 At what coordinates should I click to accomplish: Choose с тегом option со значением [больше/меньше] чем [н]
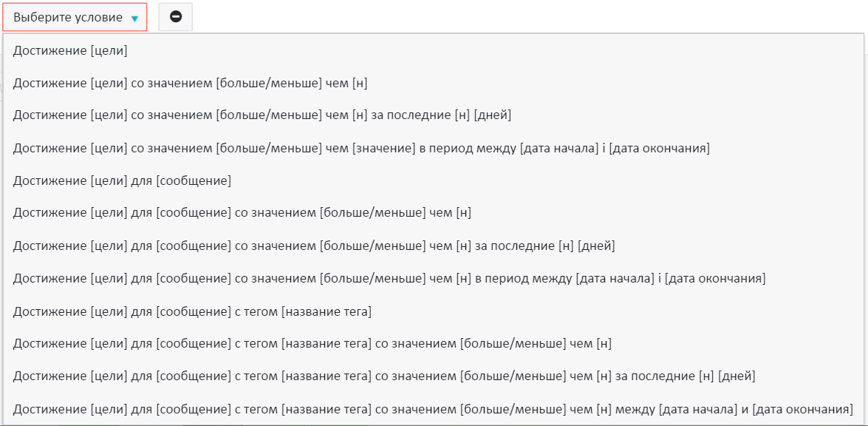(x=312, y=344)
